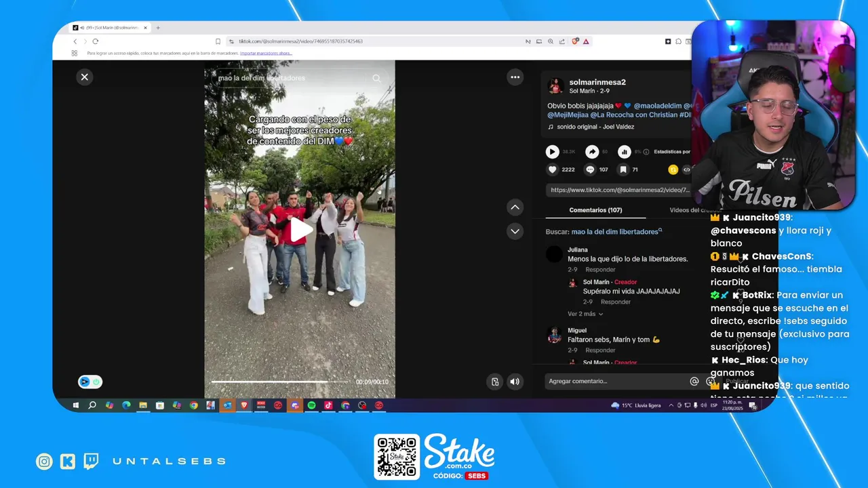Open TikTok app from the taskbar
868x488 pixels.
coord(328,405)
